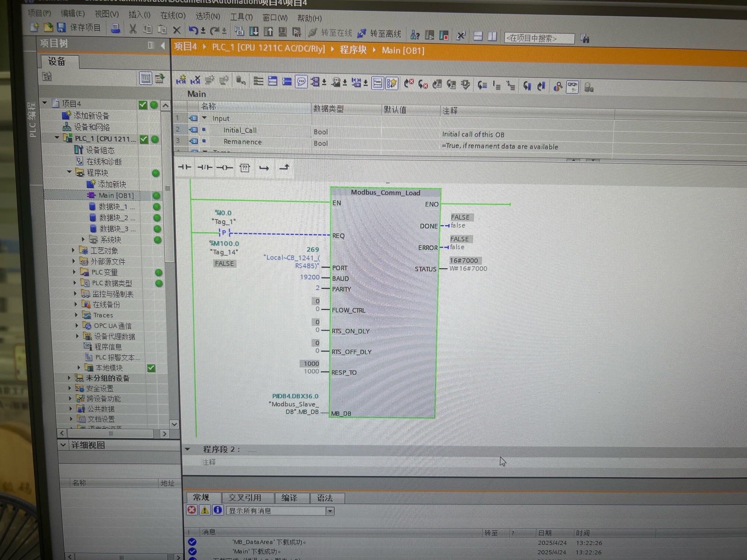Click the project search input field

[538, 38]
